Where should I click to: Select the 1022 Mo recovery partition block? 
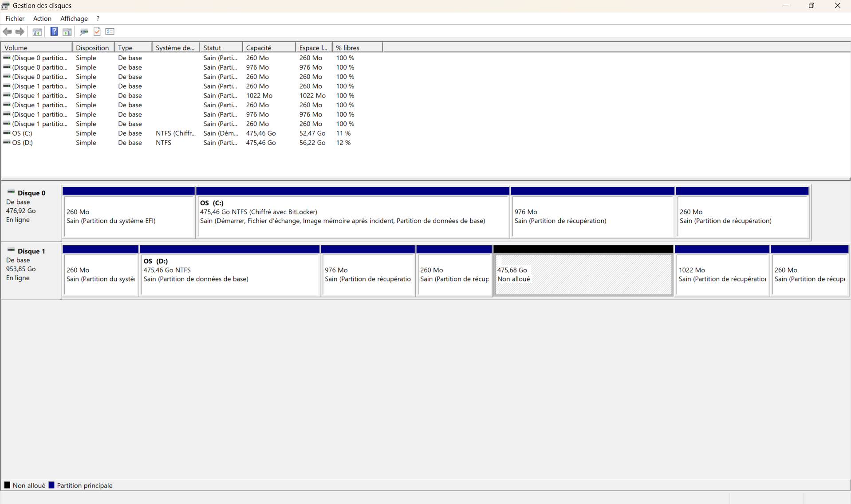(722, 274)
